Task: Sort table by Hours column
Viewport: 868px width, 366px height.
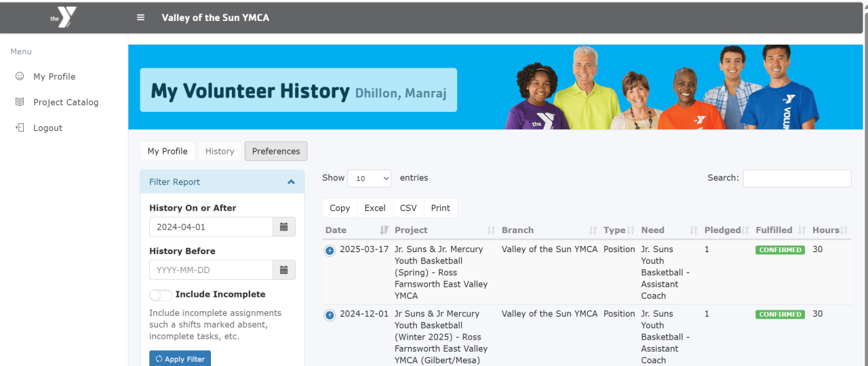Action: click(831, 230)
